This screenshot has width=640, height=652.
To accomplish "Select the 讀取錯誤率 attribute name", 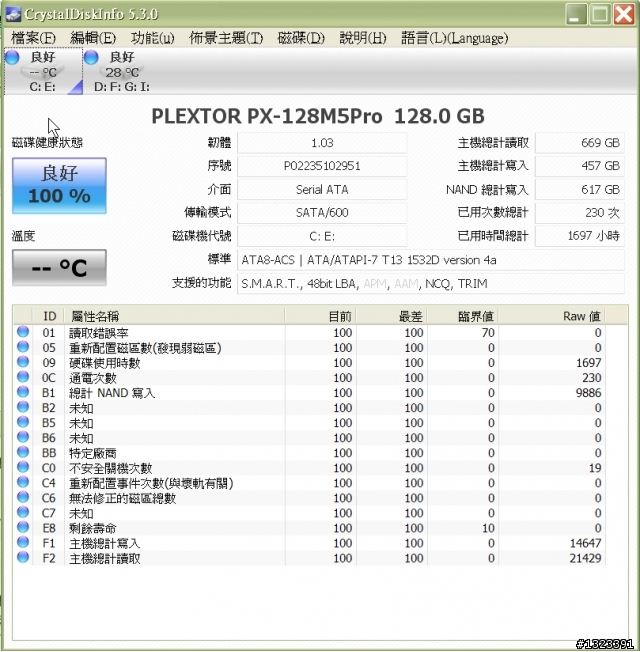I will coord(99,333).
